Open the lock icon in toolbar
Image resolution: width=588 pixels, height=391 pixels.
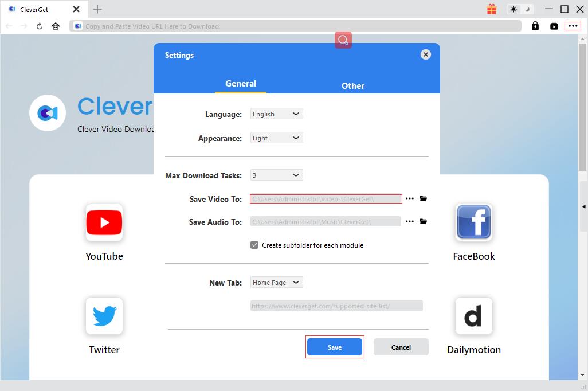(535, 26)
